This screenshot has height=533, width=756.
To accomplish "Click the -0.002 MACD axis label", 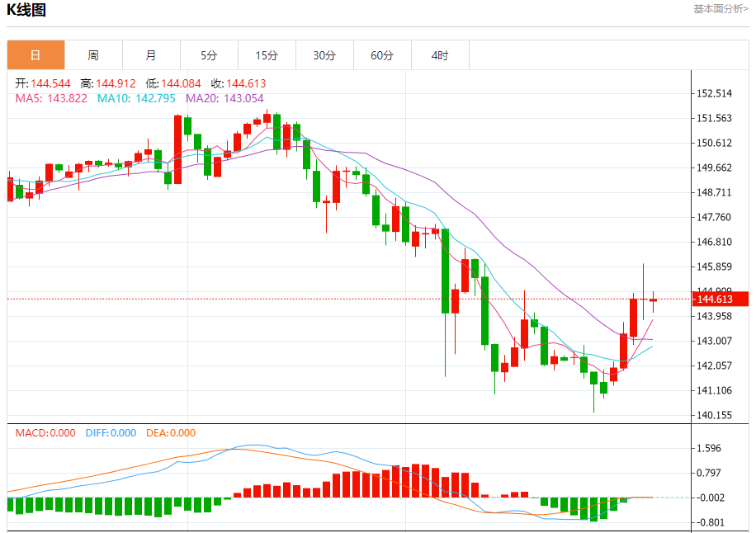I will (709, 498).
